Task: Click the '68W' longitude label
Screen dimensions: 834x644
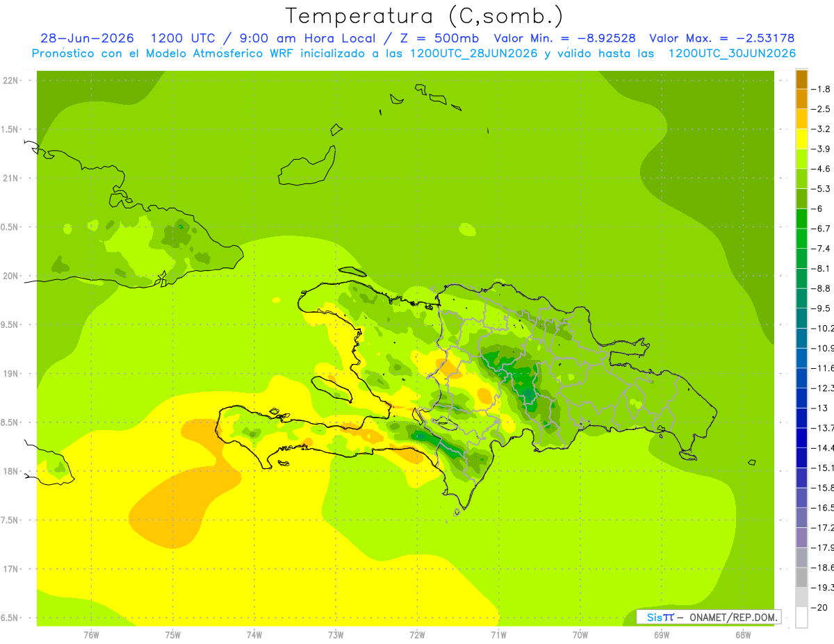Action: pyautogui.click(x=743, y=634)
